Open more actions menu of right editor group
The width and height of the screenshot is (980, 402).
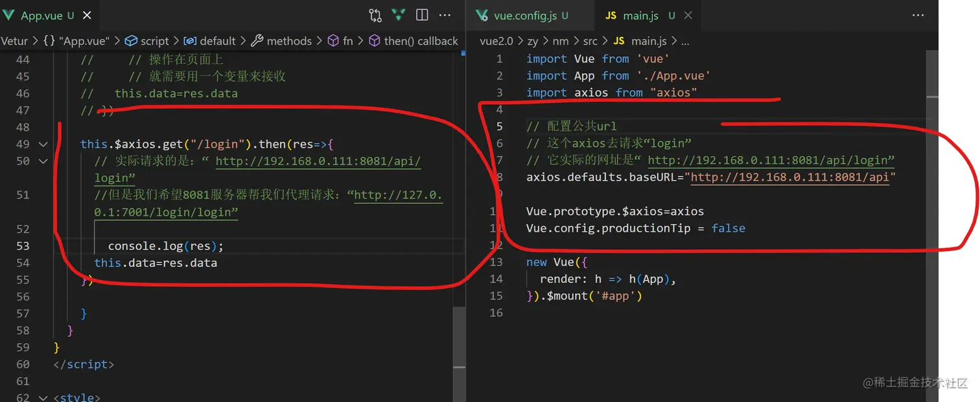[x=918, y=15]
